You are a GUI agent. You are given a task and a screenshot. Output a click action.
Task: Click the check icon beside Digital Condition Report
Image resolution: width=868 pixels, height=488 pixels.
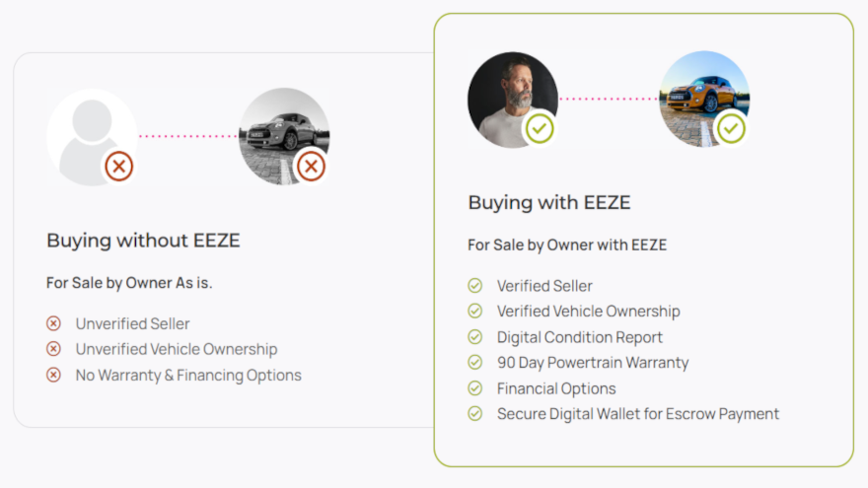(475, 337)
